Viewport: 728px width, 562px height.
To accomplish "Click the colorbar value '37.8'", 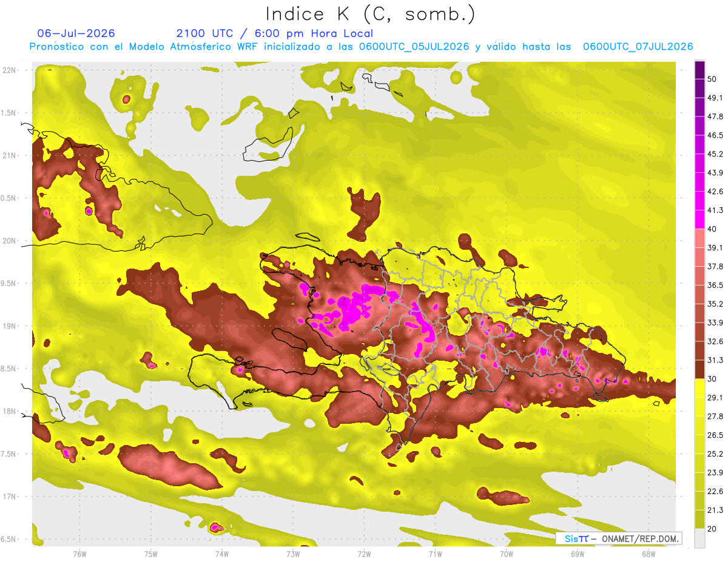I will (x=715, y=266).
